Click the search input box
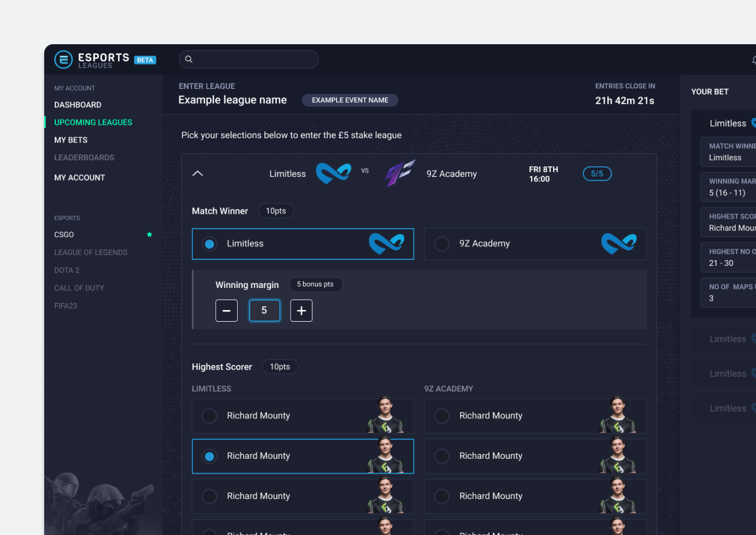 [254, 59]
